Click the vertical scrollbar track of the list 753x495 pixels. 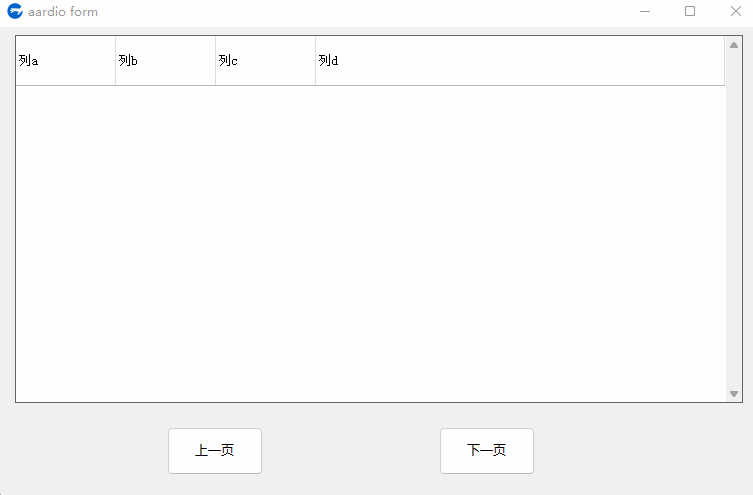click(734, 219)
